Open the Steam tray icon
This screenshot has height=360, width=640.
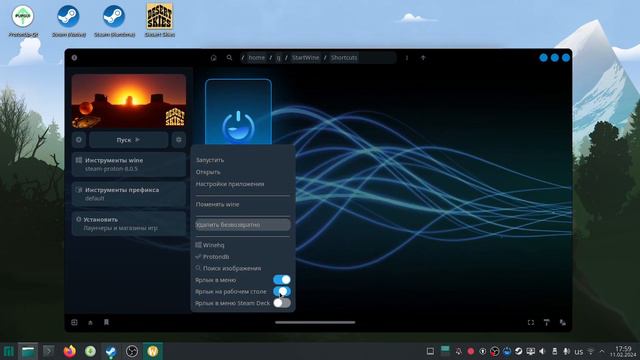click(518, 351)
